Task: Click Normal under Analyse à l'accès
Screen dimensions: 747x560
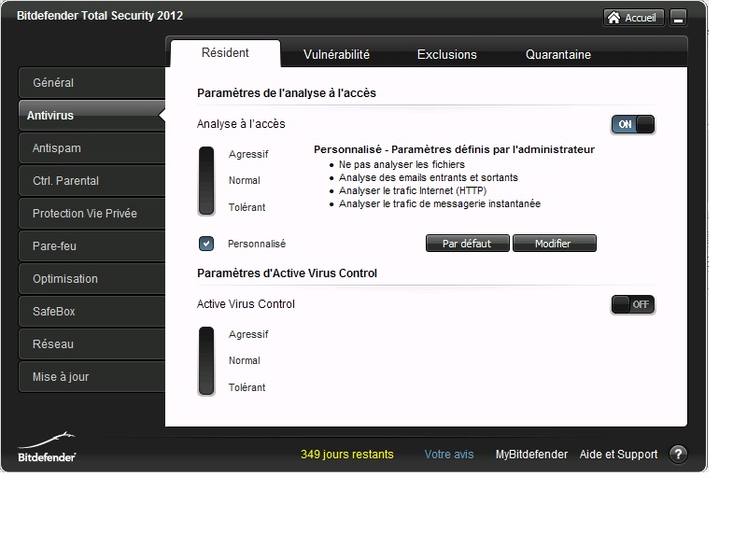Action: (x=245, y=180)
